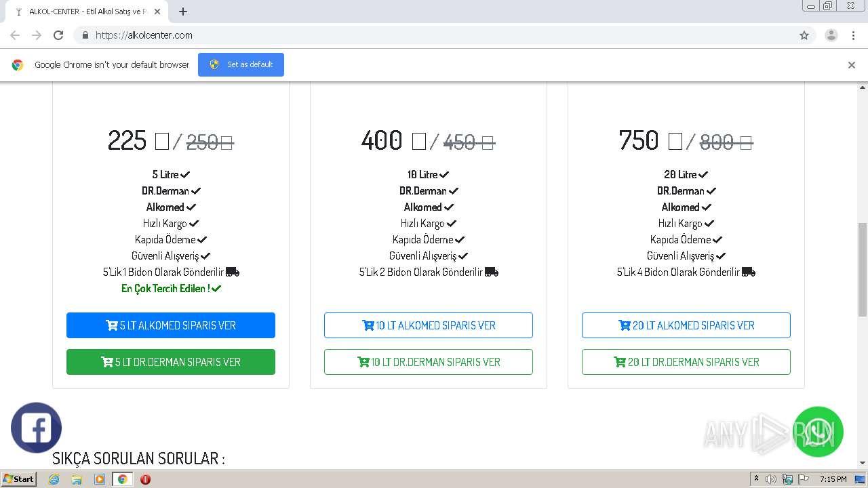The image size is (868, 488).
Task: Go forward in browser history
Action: [x=37, y=35]
